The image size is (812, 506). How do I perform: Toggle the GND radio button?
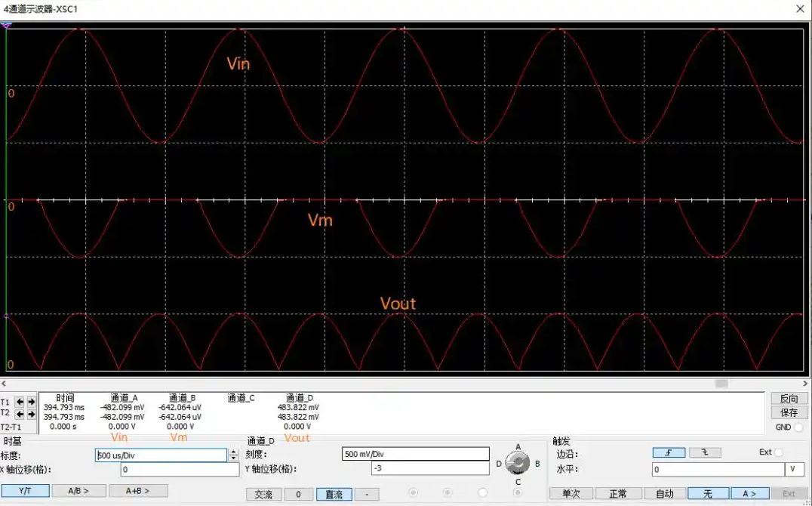[798, 427]
